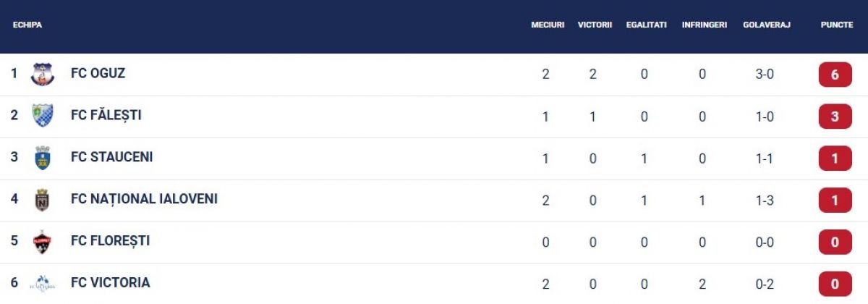Open the FC STAUCENI team link
868x304 pixels.
click(x=112, y=157)
